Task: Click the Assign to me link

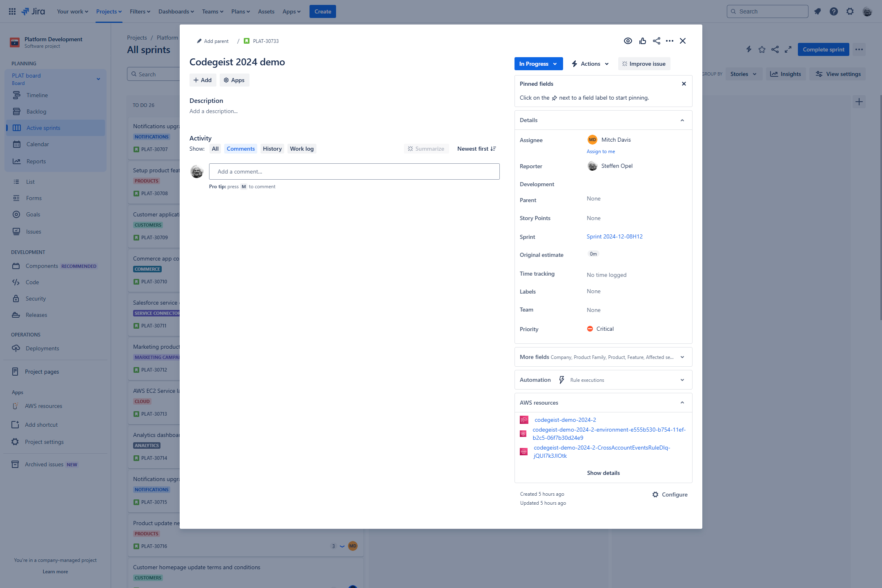Action: click(601, 151)
